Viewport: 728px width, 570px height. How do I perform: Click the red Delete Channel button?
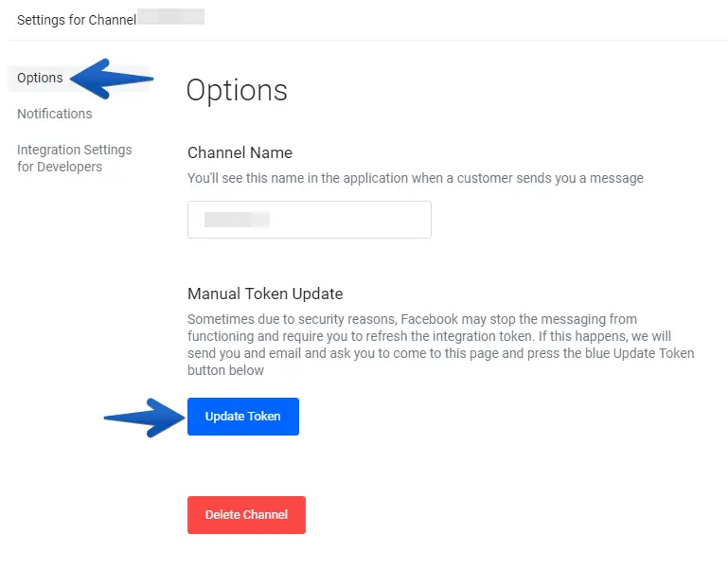[x=246, y=515]
